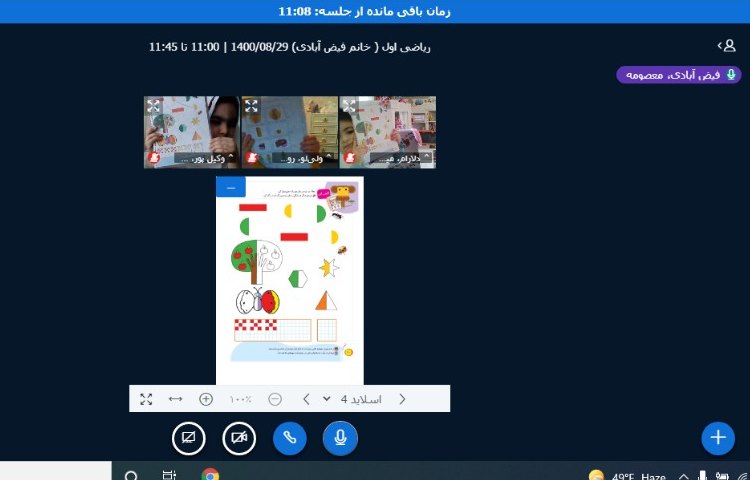Click the muted mic icon on ولی‌لو webcam

coord(252,158)
